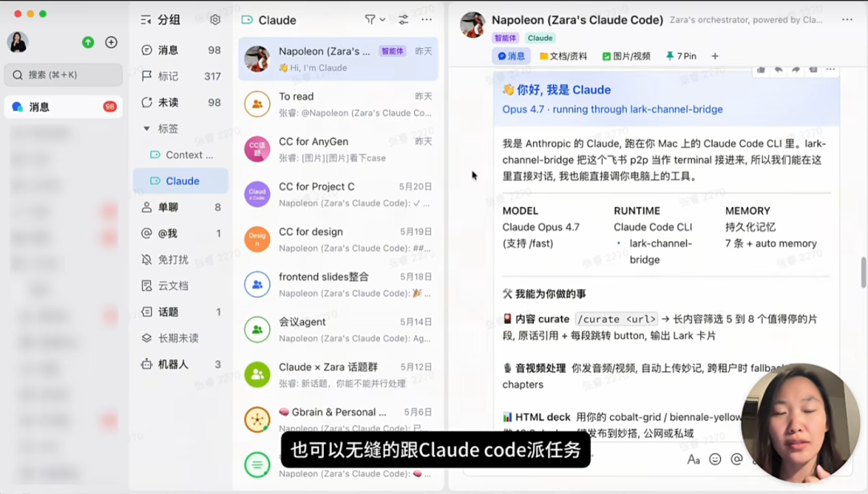This screenshot has height=494, width=868.
Task: Switch to the 7 Pin tab
Action: [x=681, y=56]
